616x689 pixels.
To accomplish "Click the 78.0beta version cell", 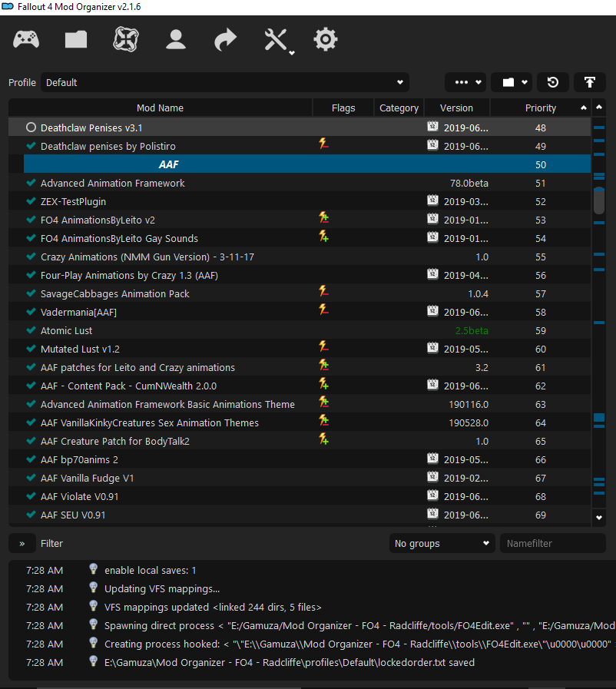I will click(x=469, y=183).
